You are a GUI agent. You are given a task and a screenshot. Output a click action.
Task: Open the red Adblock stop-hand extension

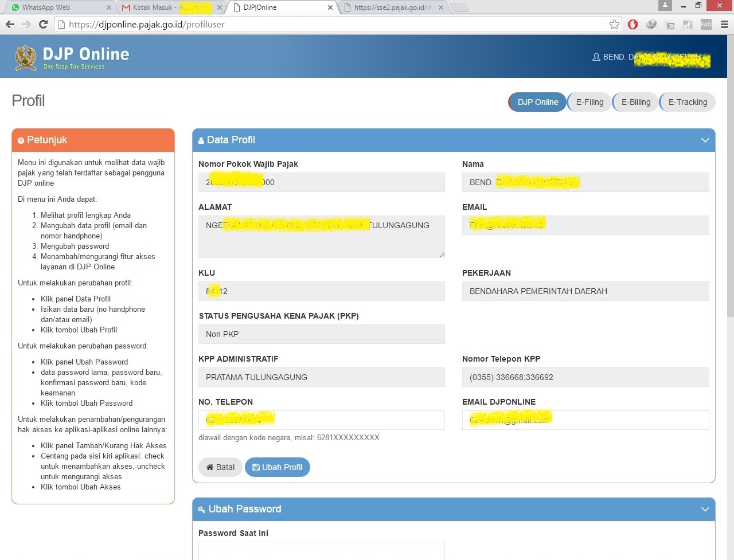pos(633,24)
